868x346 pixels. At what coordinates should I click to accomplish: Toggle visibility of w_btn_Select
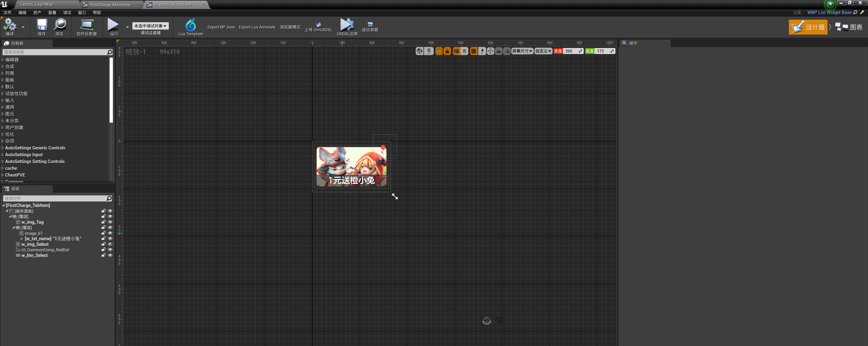point(110,255)
